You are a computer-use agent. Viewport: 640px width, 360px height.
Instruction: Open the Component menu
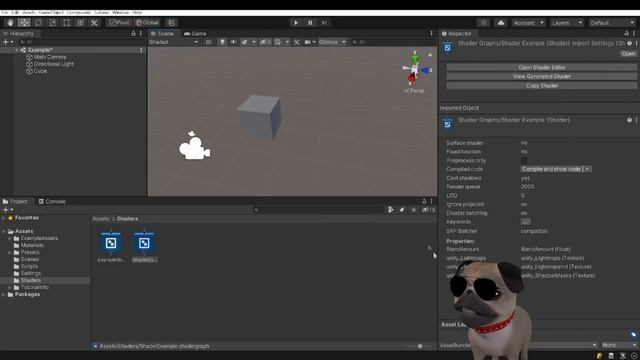click(x=79, y=13)
